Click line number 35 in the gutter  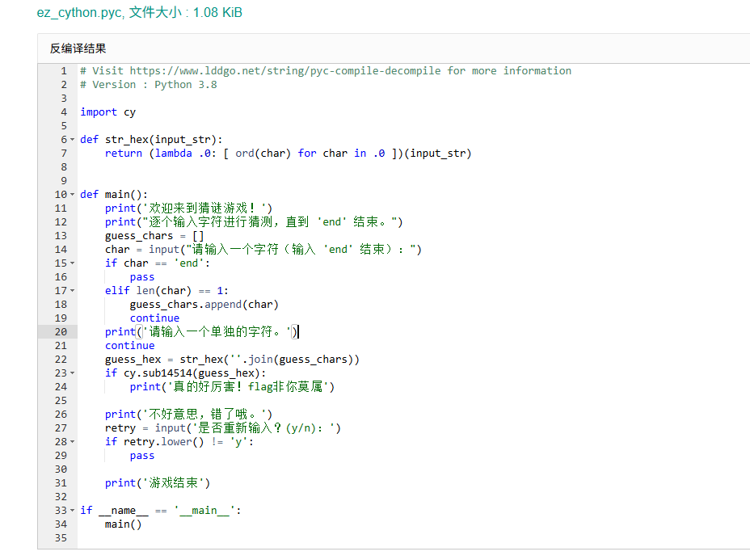[x=61, y=538]
